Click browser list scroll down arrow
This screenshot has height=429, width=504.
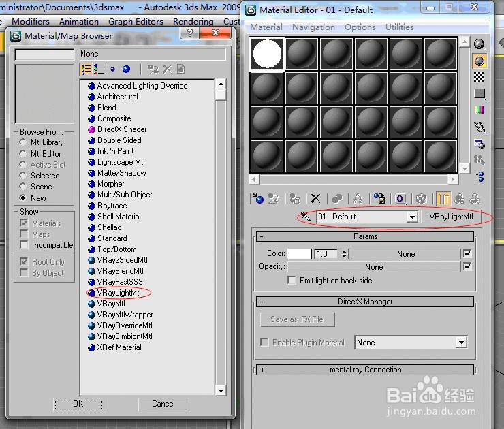click(x=221, y=390)
